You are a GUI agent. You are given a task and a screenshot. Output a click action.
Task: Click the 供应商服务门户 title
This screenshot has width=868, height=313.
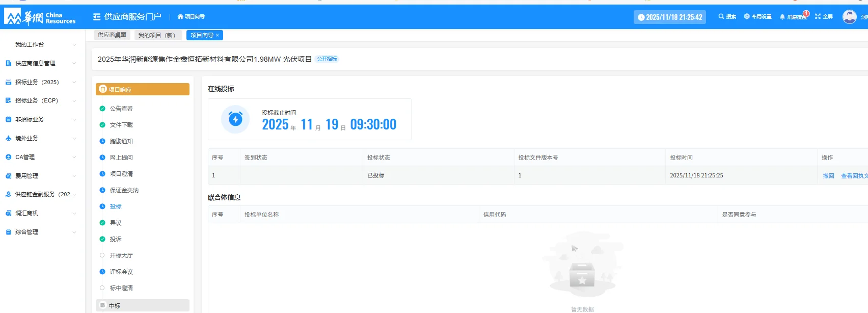pyautogui.click(x=133, y=17)
